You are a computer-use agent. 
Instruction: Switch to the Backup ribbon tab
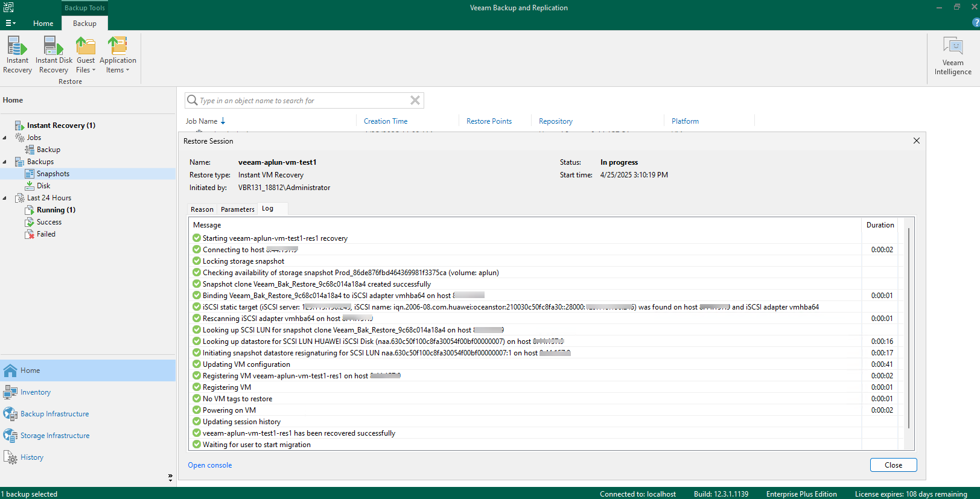[84, 24]
